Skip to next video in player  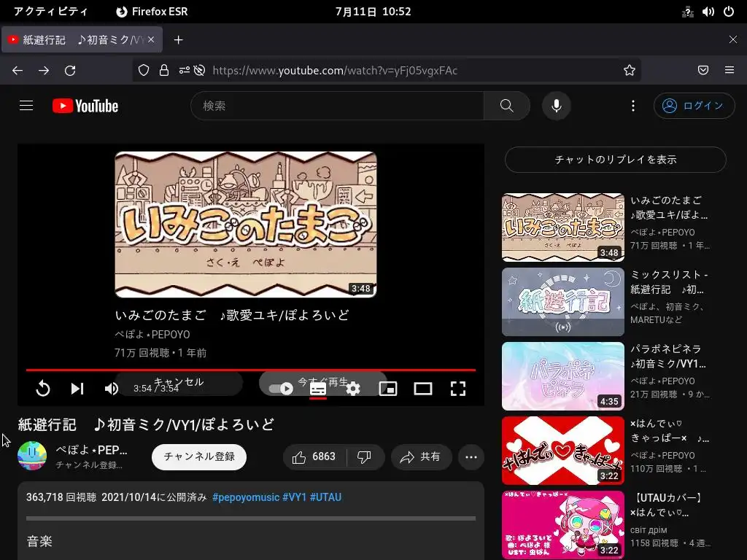tap(77, 389)
